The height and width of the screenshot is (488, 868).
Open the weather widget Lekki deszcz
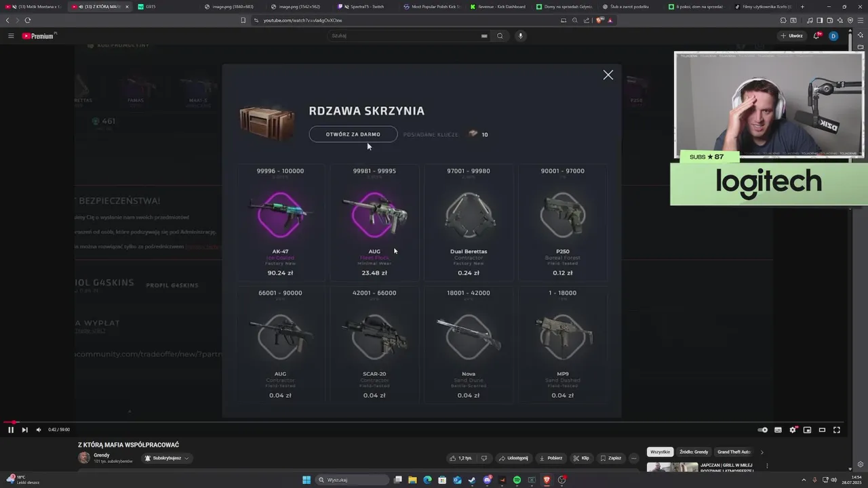coord(24,480)
